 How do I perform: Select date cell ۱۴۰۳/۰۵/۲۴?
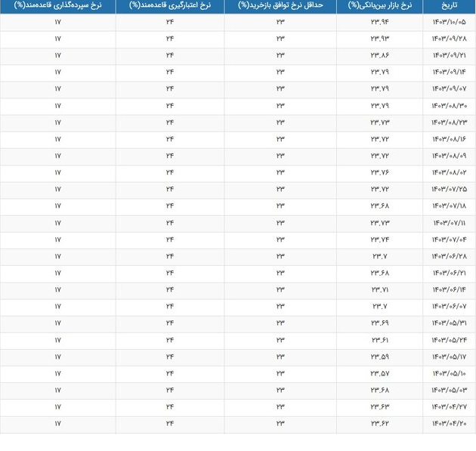tap(449, 340)
